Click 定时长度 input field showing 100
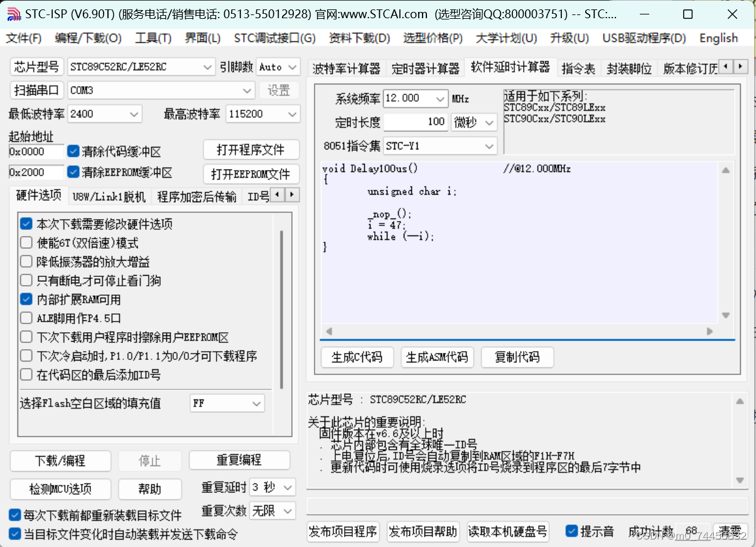 point(416,122)
